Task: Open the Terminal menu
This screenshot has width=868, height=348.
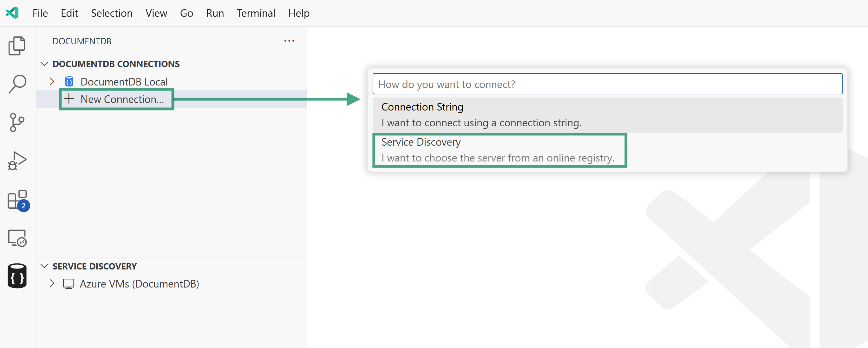Action: tap(256, 13)
